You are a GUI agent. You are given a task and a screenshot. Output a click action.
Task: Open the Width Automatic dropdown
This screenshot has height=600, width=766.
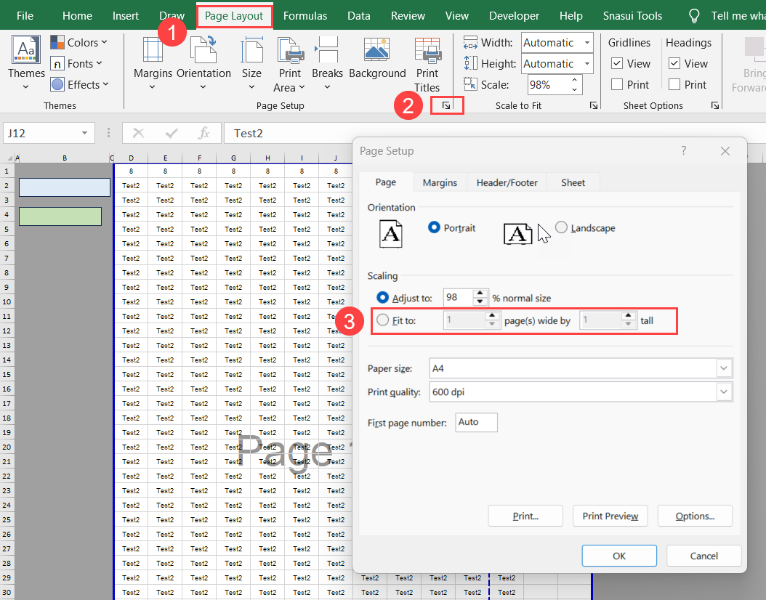[x=586, y=43]
